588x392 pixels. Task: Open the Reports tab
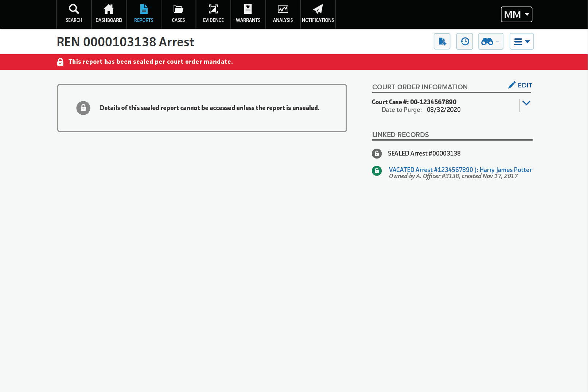144,14
